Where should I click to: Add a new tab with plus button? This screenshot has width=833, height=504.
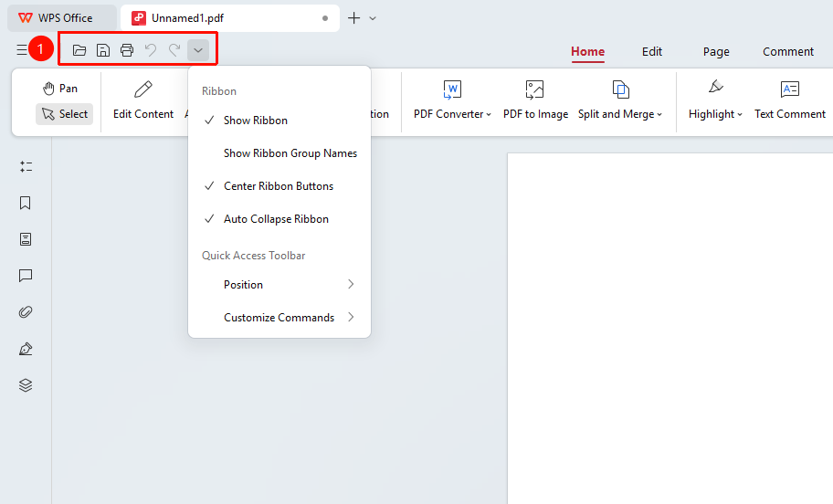click(353, 18)
